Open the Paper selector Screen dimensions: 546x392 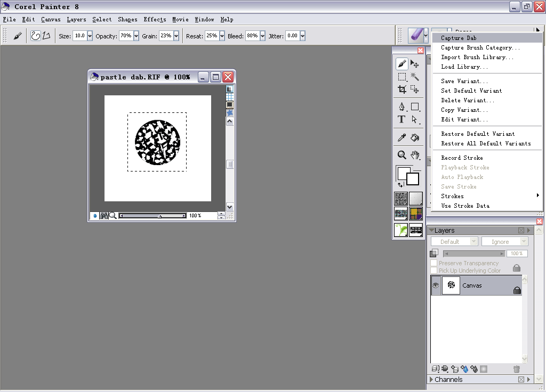[x=401, y=199]
